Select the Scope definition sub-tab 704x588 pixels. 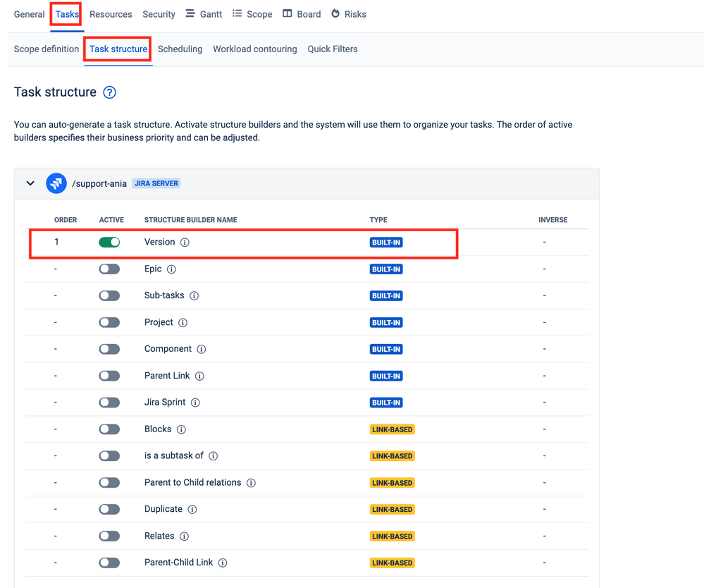click(x=47, y=49)
